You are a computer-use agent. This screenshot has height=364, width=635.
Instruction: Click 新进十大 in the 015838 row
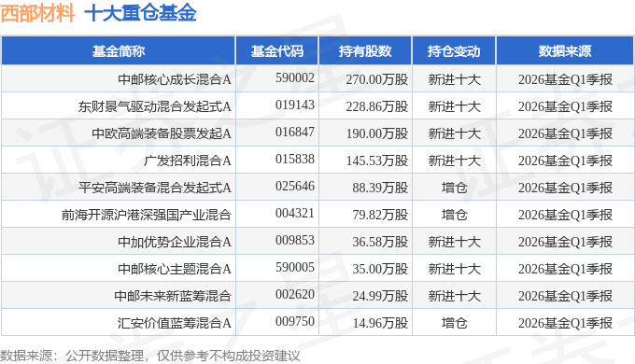click(x=455, y=161)
